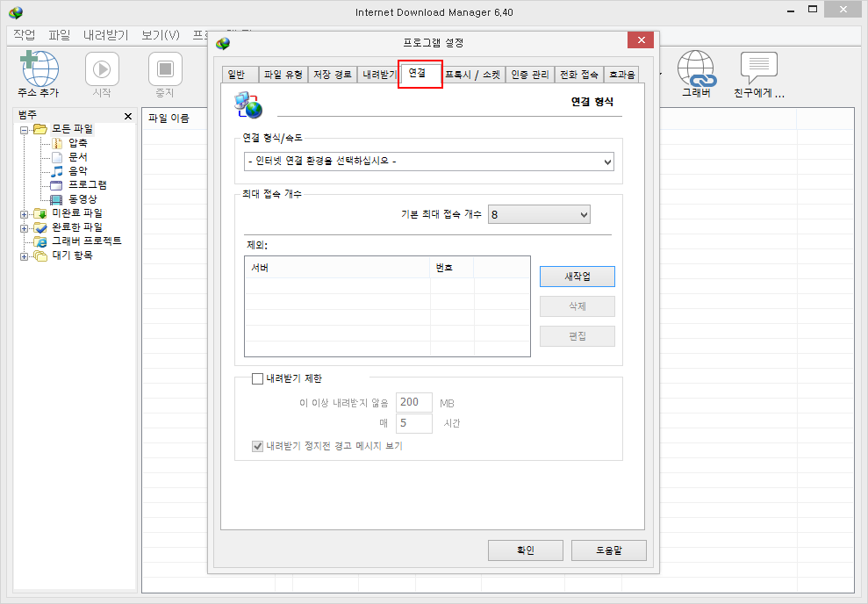Image resolution: width=868 pixels, height=604 pixels.
Task: Click the 중지 (Stop) toolbar icon
Action: pos(165,69)
